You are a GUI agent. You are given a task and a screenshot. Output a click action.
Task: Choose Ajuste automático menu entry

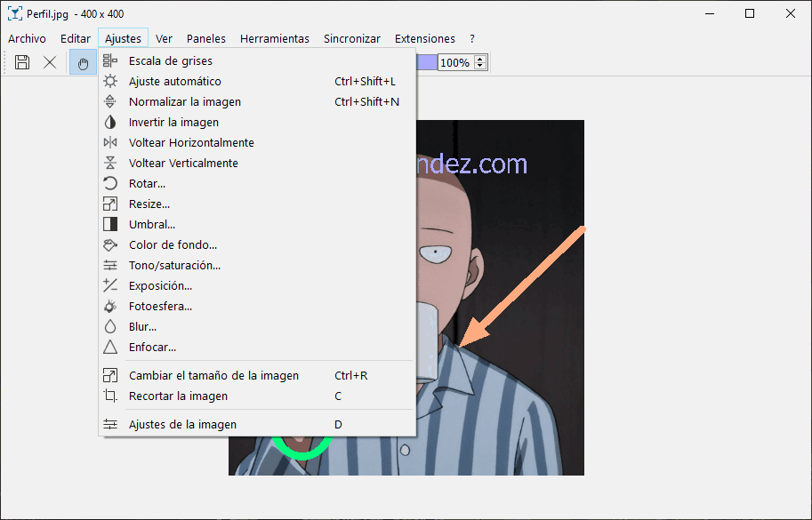(257, 81)
